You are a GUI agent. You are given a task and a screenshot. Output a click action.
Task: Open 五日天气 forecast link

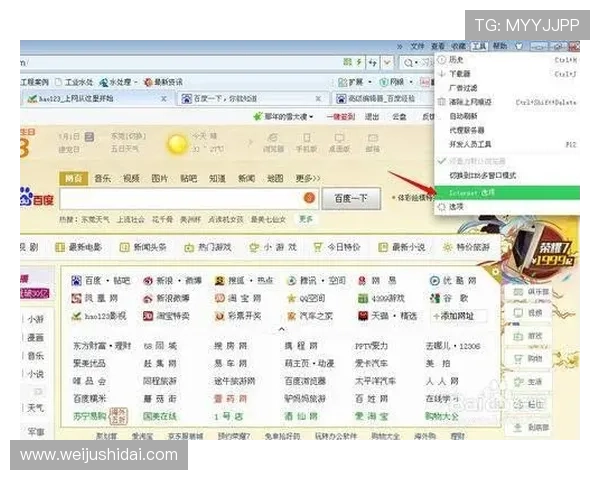(125, 149)
